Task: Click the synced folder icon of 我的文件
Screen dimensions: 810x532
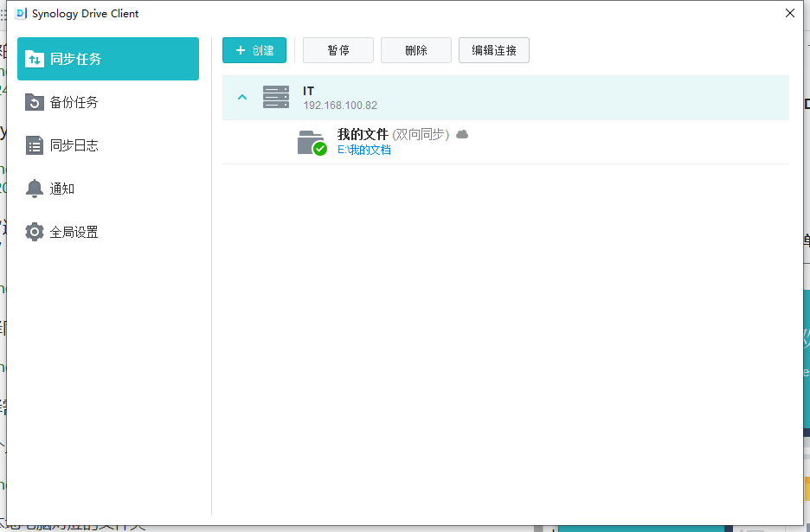Action: (312, 143)
